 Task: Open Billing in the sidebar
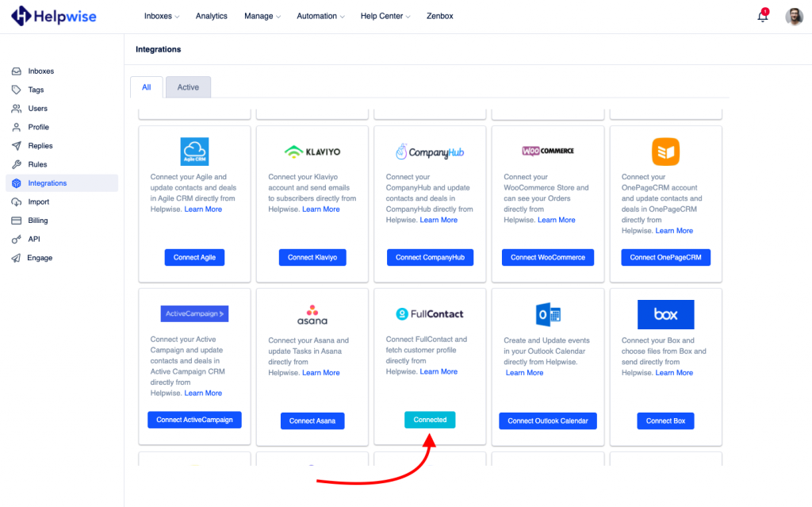click(x=38, y=221)
